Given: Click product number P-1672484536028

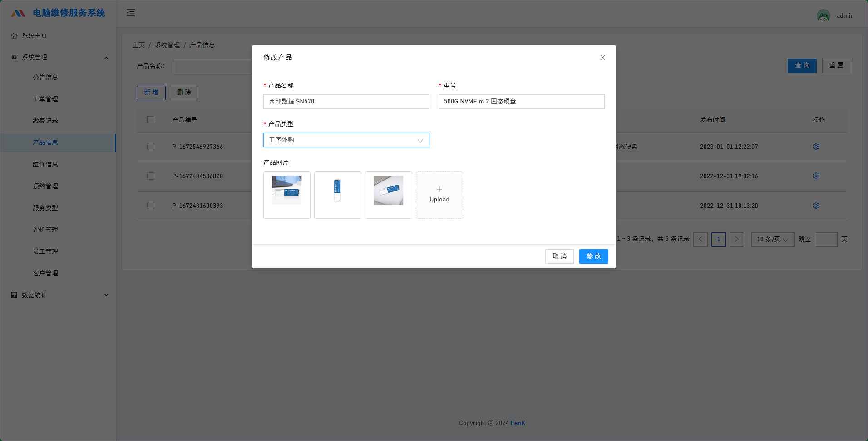Looking at the screenshot, I should 197,176.
